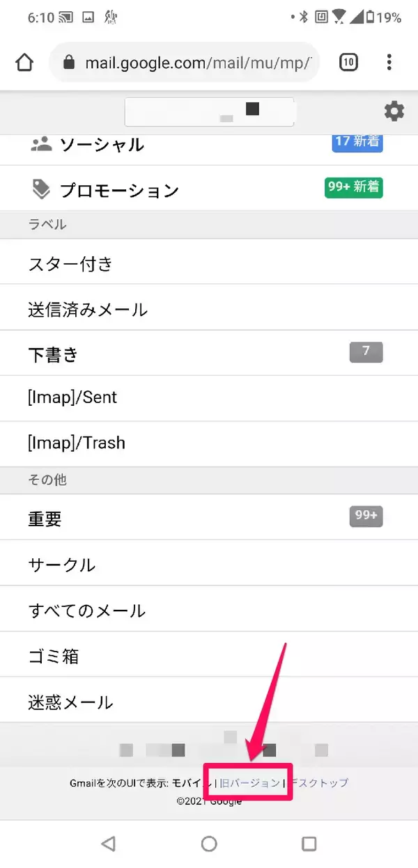This screenshot has height=868, width=418.
Task: Click the デスクトップ view link
Action: 320,783
